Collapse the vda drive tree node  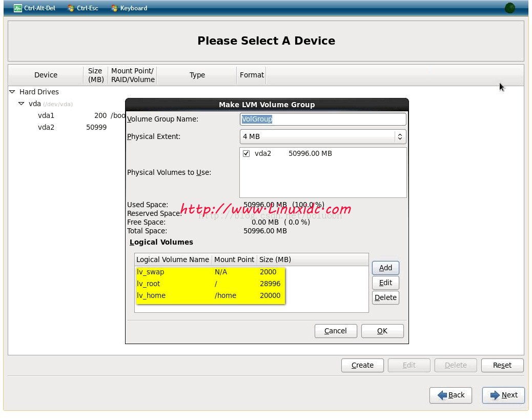point(21,104)
